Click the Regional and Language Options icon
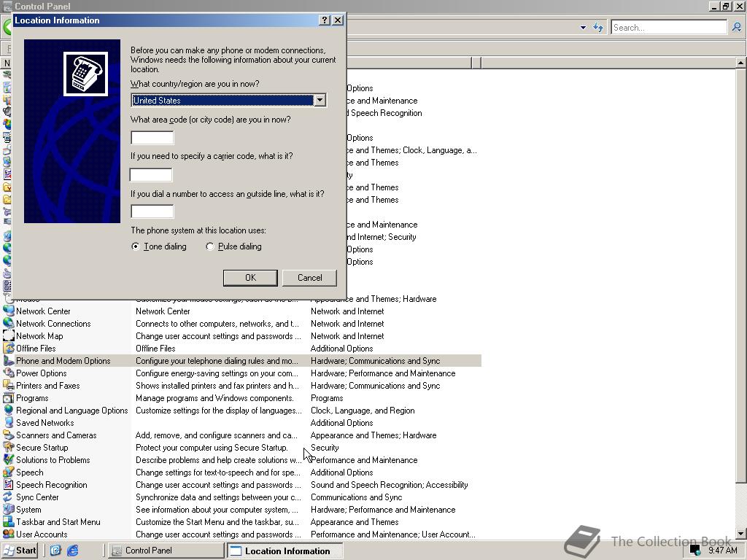This screenshot has width=747, height=560. point(8,410)
